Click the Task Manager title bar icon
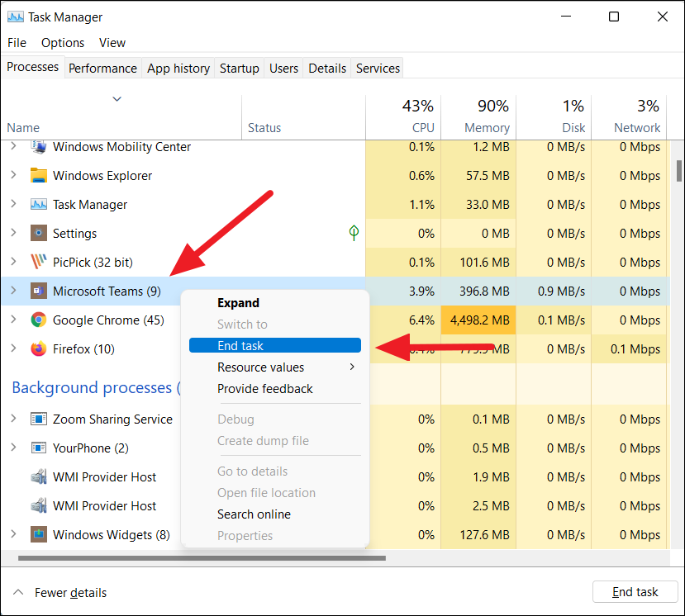This screenshot has width=685, height=616. point(16,17)
